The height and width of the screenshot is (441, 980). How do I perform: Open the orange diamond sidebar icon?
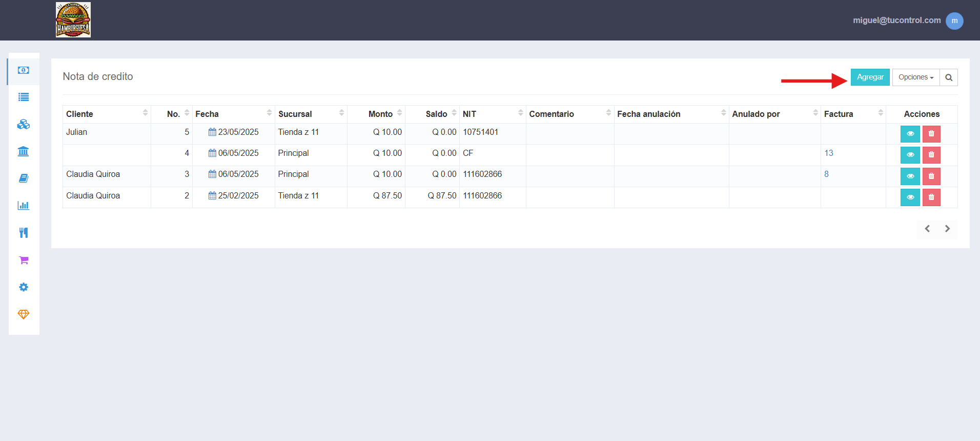click(24, 314)
